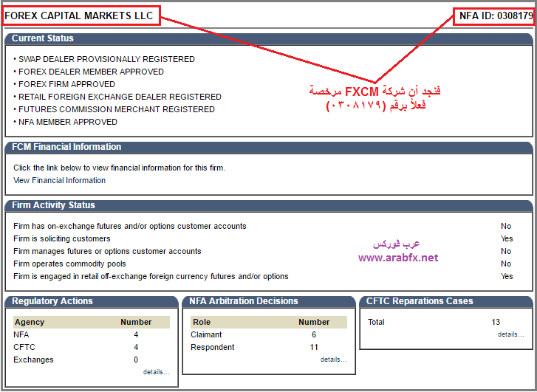Click the Total label in CFTC Reparations Cases
Viewport: 537px width, 392px height.
point(376,322)
